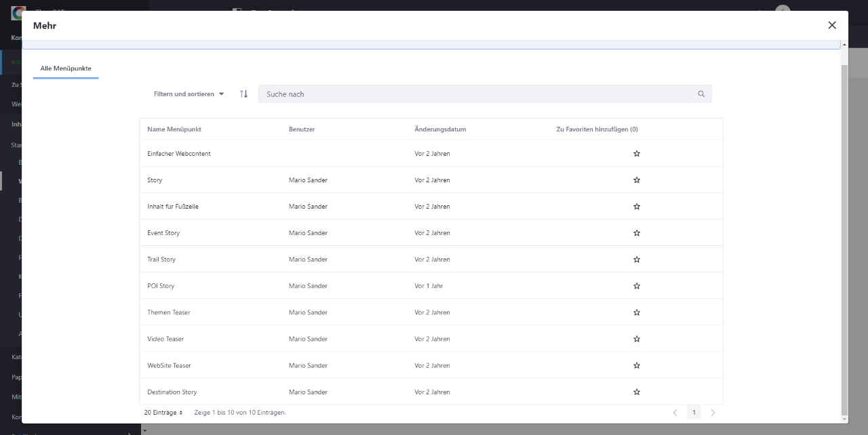Choose the Themen Teaser entry
The image size is (868, 435).
tap(169, 312)
